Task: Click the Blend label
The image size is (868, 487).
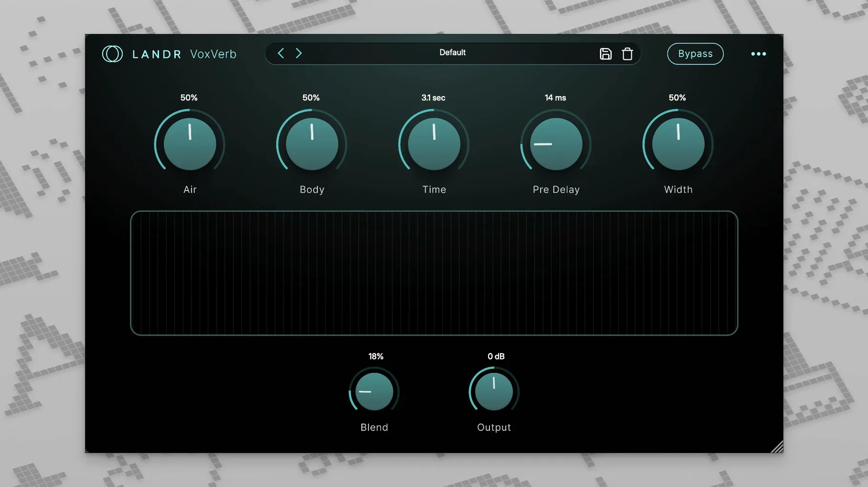Action: point(374,427)
